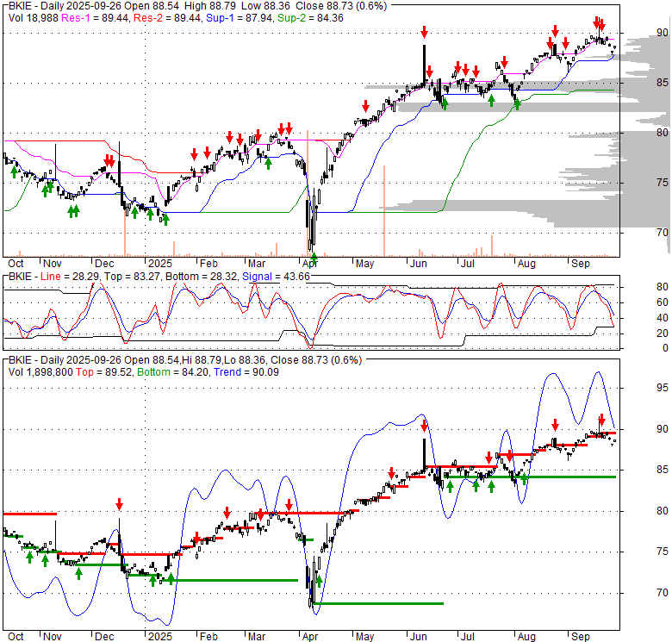Click the Oct label on bottom chart axis
The height and width of the screenshot is (642, 672).
pos(16,637)
